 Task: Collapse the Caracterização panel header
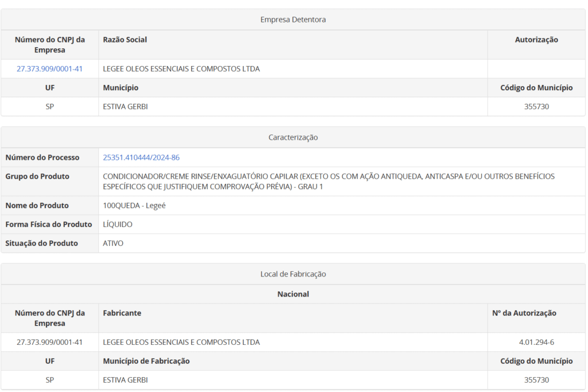pos(293,138)
